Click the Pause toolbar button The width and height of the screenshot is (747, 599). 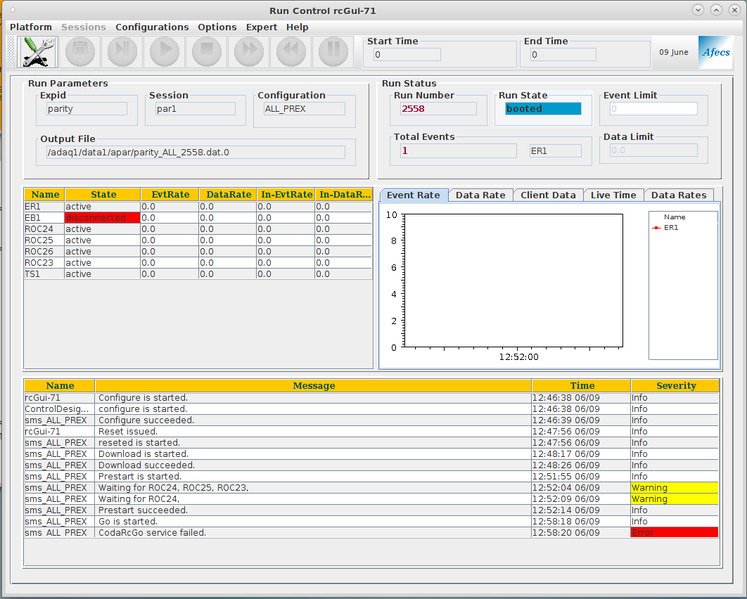pyautogui.click(x=333, y=51)
